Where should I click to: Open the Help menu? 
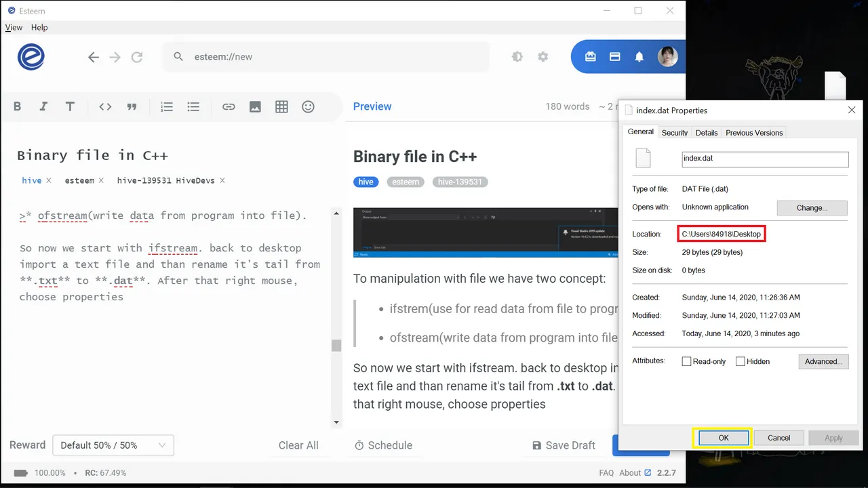pyautogui.click(x=39, y=27)
